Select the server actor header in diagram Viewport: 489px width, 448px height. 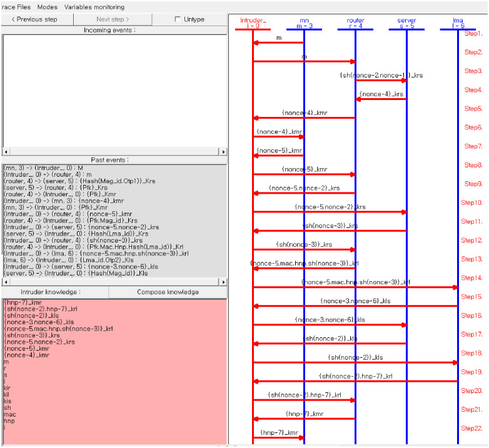click(406, 23)
